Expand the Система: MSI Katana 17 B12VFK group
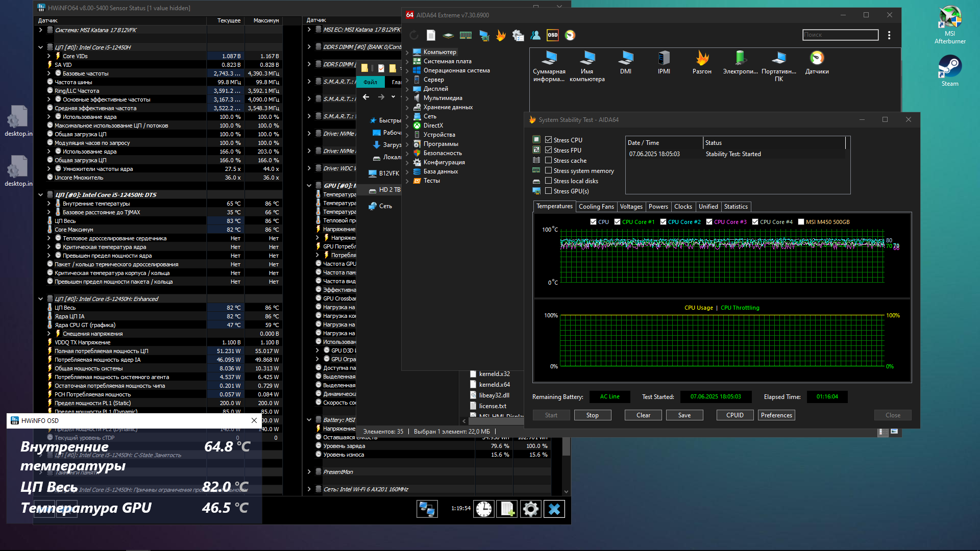 (40, 30)
